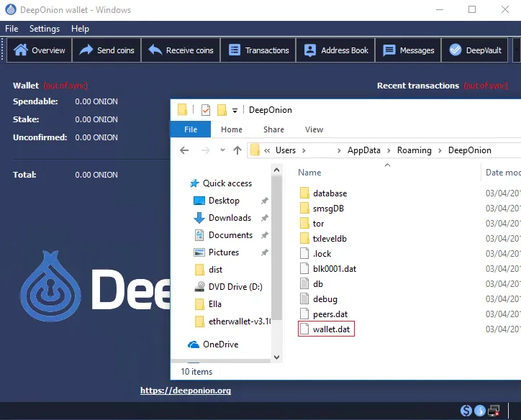521x420 pixels.
Task: Go back in File Explorer
Action: (x=184, y=150)
